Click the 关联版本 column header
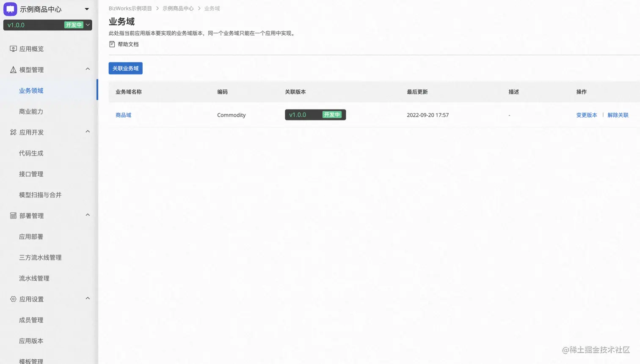This screenshot has height=364, width=640. point(295,92)
